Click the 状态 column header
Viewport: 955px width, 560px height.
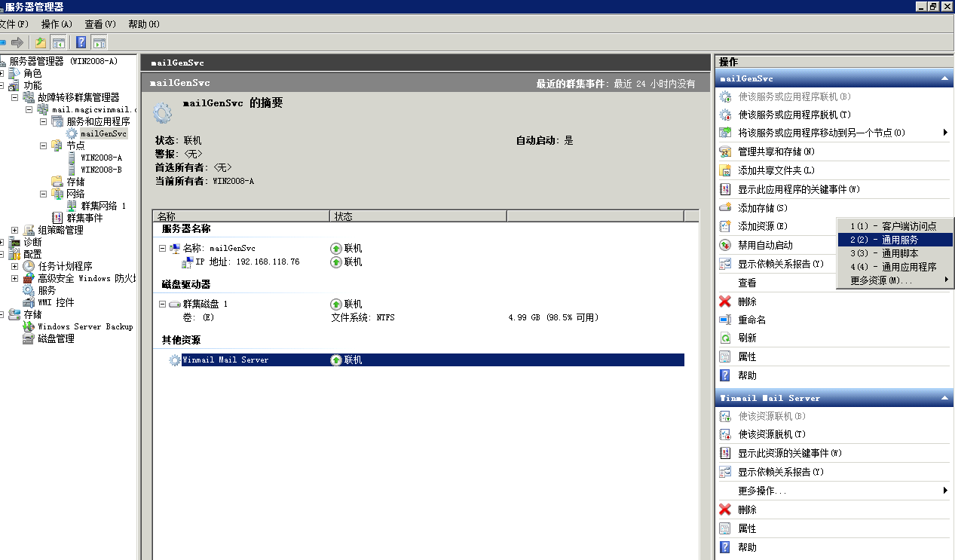[x=418, y=216]
